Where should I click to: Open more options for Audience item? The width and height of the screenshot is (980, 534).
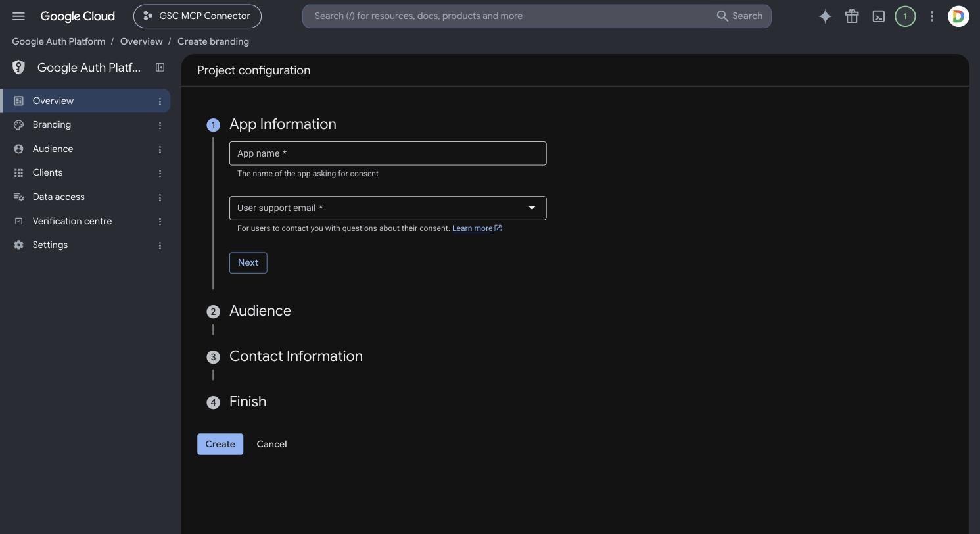click(x=160, y=149)
